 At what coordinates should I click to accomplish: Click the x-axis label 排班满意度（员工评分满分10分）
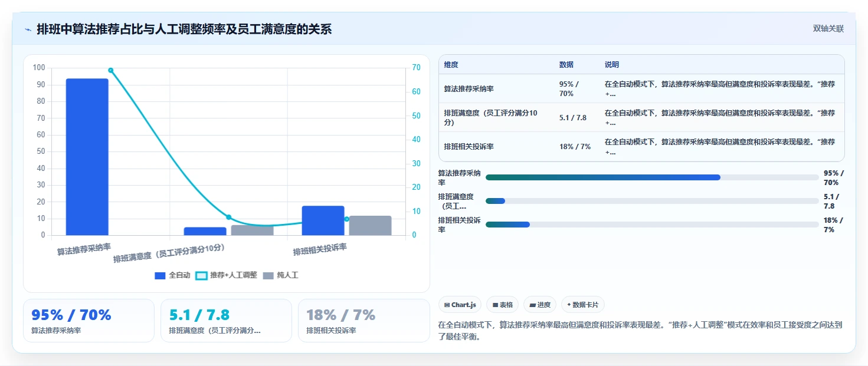[x=170, y=253]
